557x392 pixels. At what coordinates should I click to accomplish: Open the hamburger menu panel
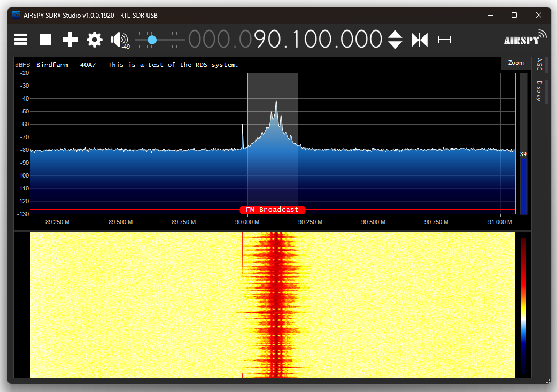click(x=20, y=40)
